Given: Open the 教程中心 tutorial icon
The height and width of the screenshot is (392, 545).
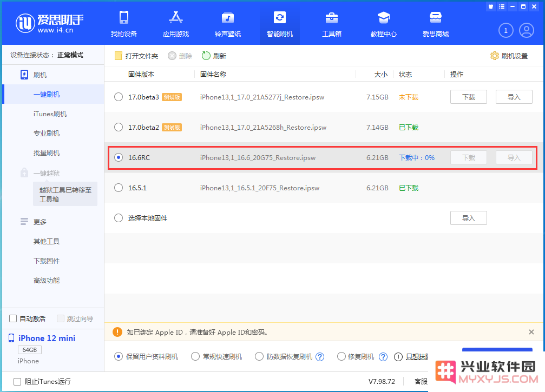Looking at the screenshot, I should tap(383, 17).
